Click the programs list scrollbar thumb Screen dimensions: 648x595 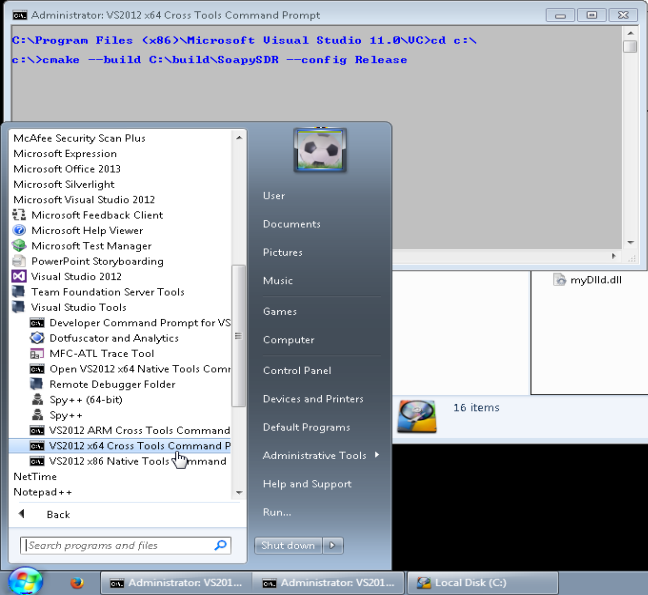click(238, 336)
